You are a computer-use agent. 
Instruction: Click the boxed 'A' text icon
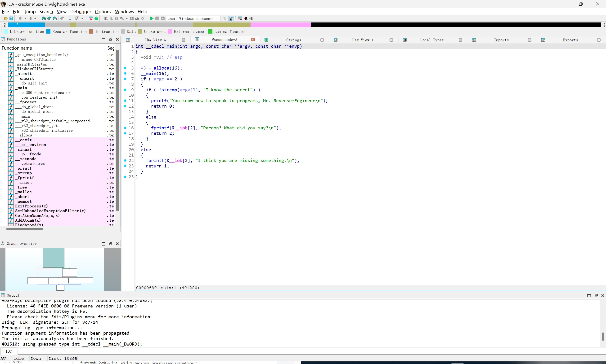[77, 18]
